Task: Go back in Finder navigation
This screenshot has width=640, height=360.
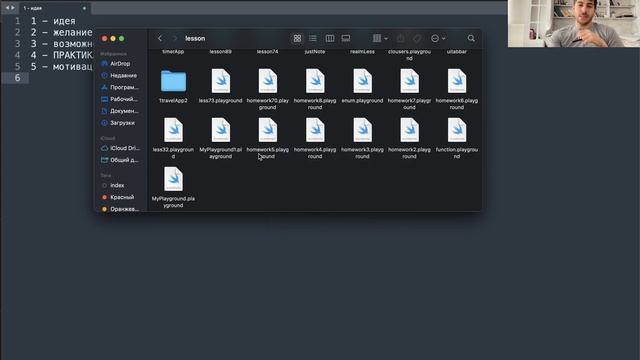Action: click(160, 38)
